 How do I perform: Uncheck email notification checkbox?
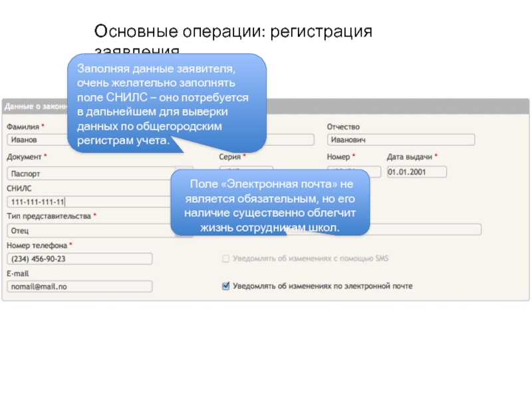[x=225, y=286]
